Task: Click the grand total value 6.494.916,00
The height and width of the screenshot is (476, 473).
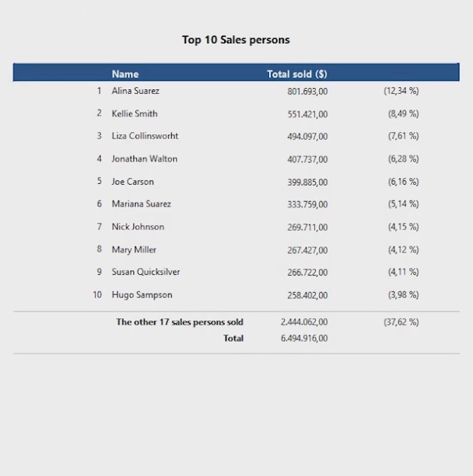Action: pos(304,338)
